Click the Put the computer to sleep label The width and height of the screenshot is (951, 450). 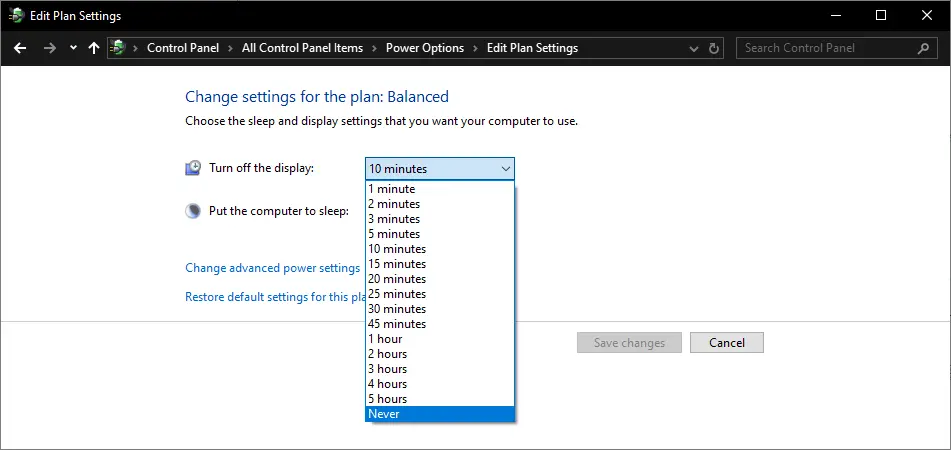279,211
